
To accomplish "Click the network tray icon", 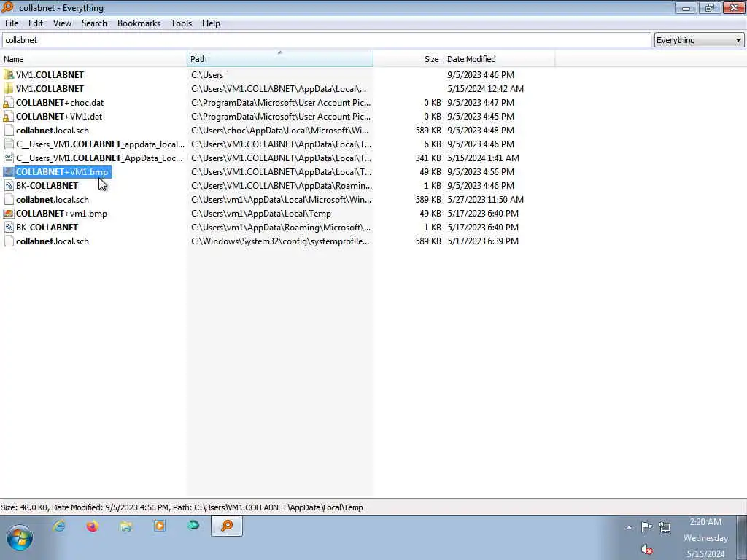I will [665, 526].
